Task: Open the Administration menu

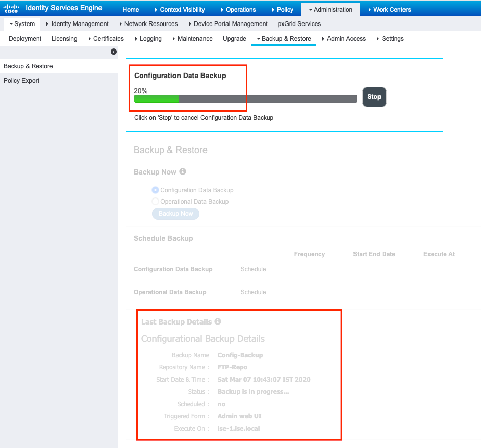Action: (331, 10)
